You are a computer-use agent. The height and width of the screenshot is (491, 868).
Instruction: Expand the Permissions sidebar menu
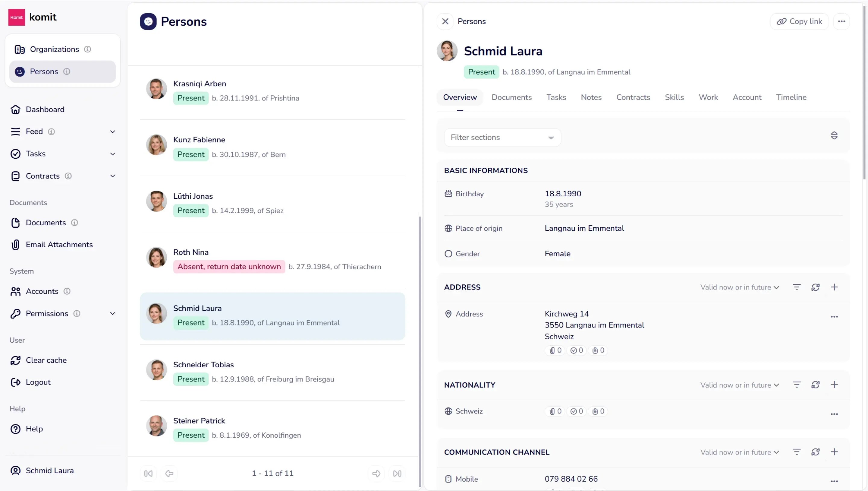pyautogui.click(x=112, y=314)
